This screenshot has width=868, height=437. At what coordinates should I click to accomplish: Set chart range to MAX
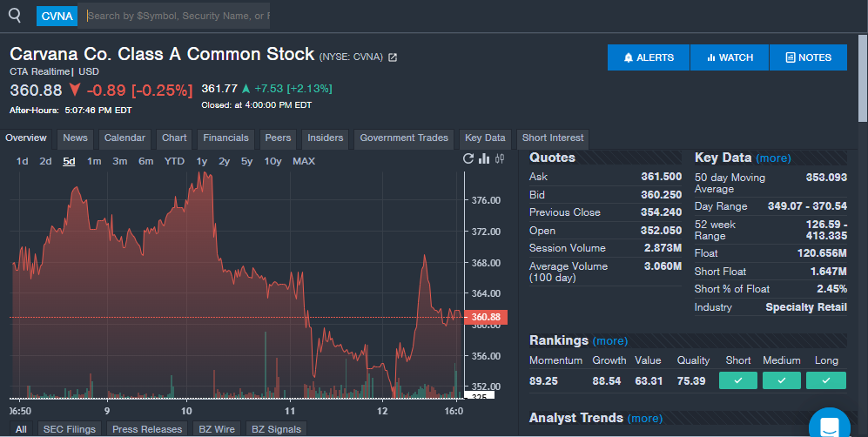(x=304, y=161)
